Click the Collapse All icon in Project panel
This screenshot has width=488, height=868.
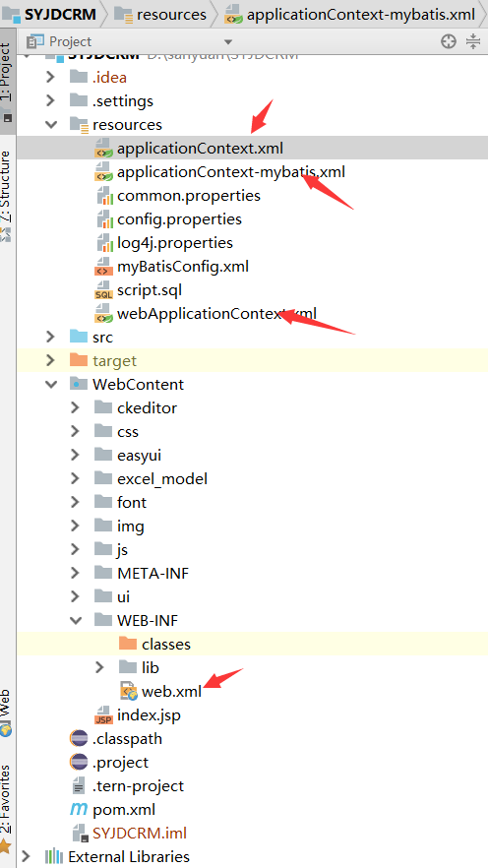(473, 41)
